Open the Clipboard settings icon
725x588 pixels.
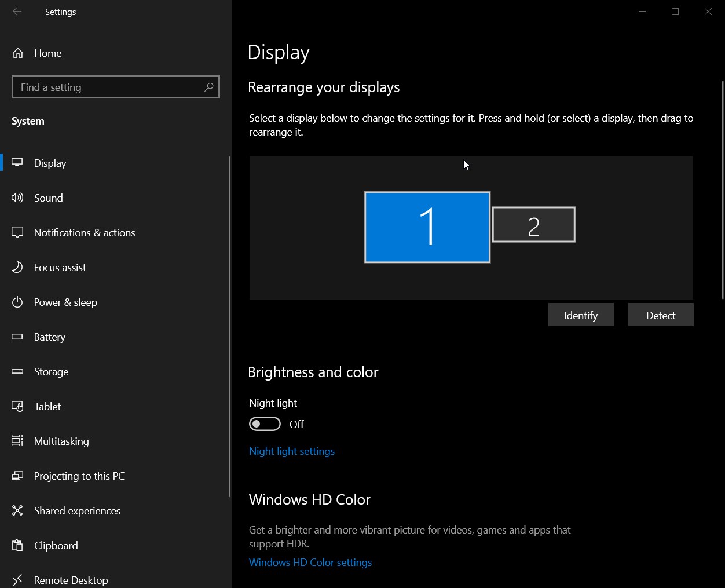[x=18, y=545]
